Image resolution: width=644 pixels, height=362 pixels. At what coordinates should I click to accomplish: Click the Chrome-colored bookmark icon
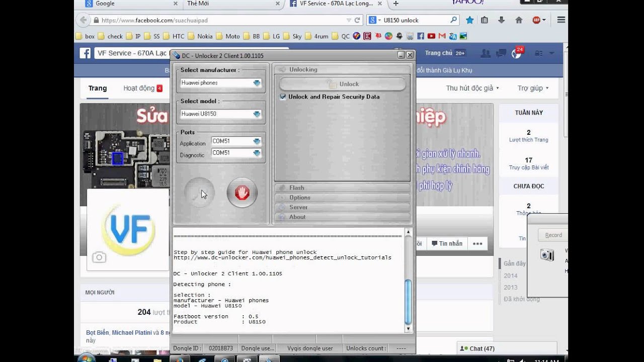tap(388, 36)
